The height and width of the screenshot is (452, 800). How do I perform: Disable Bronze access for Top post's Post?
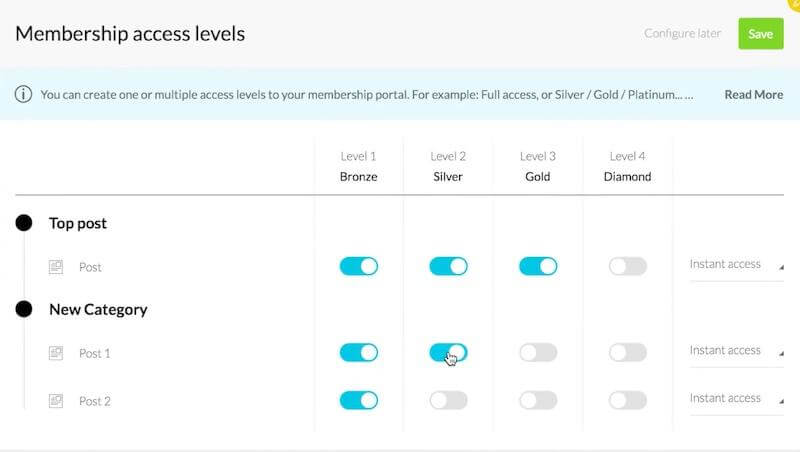point(359,266)
